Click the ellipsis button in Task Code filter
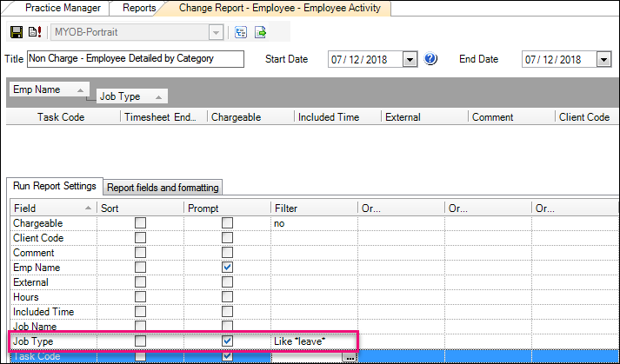This screenshot has height=364, width=620. coord(350,357)
